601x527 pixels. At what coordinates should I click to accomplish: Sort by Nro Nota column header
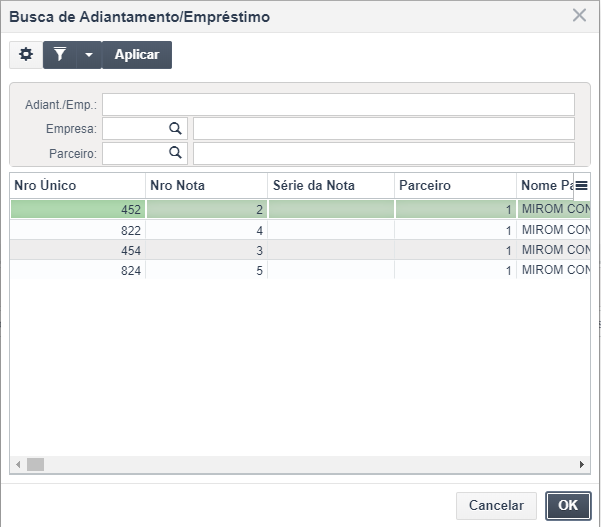point(207,186)
